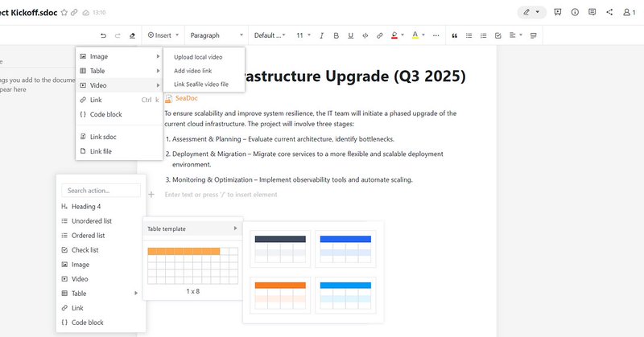Select Table in the Insert menu
Viewport: 644px width, 337px height.
tap(119, 71)
